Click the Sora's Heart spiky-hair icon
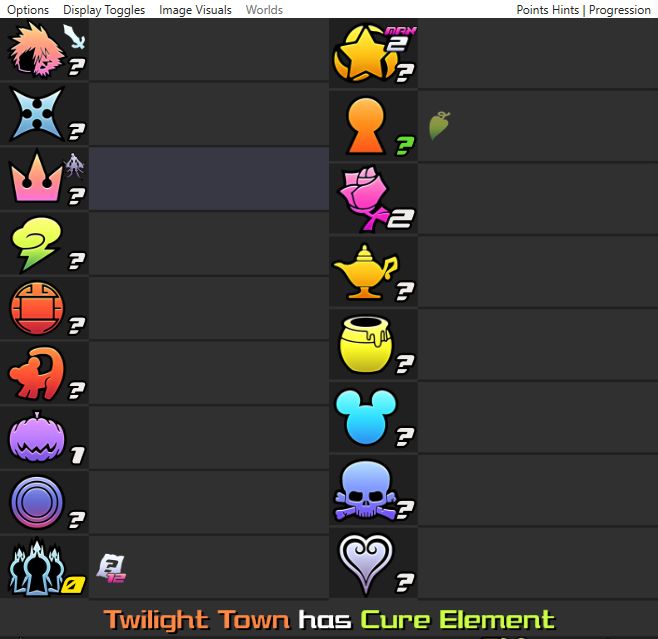Screen dimensions: 658x639 (37, 50)
